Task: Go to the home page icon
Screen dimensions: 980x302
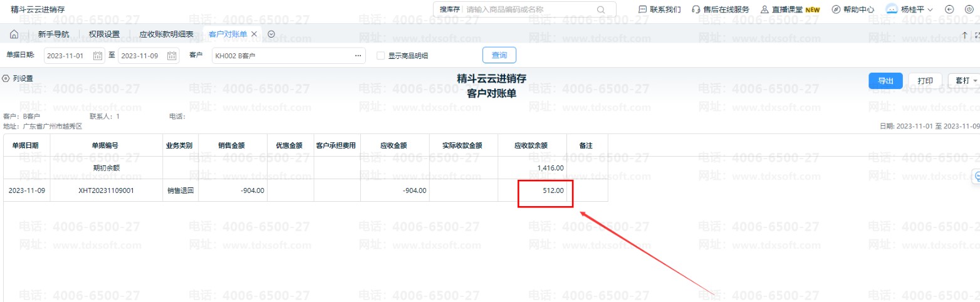Action: (14, 34)
